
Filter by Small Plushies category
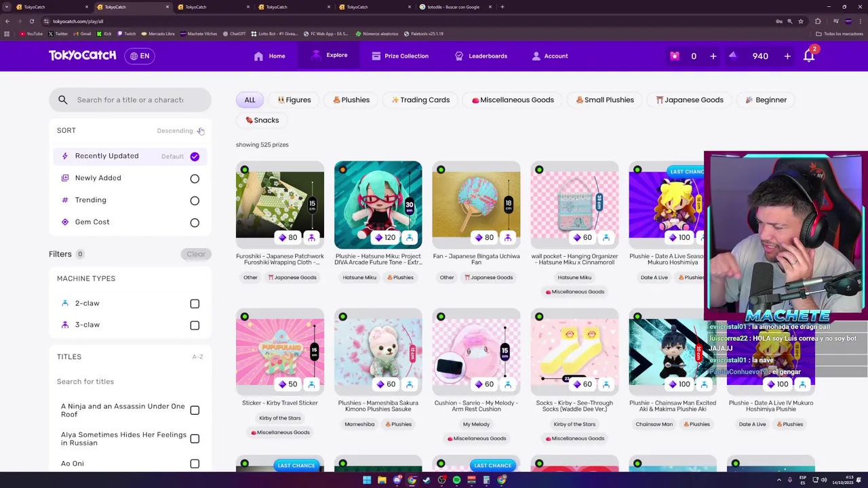(x=604, y=100)
